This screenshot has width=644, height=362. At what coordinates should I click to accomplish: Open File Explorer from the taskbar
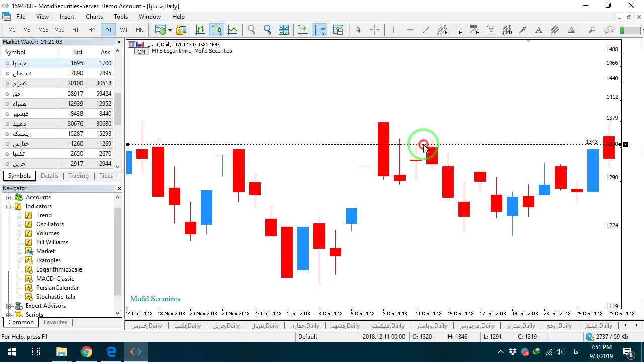click(61, 352)
